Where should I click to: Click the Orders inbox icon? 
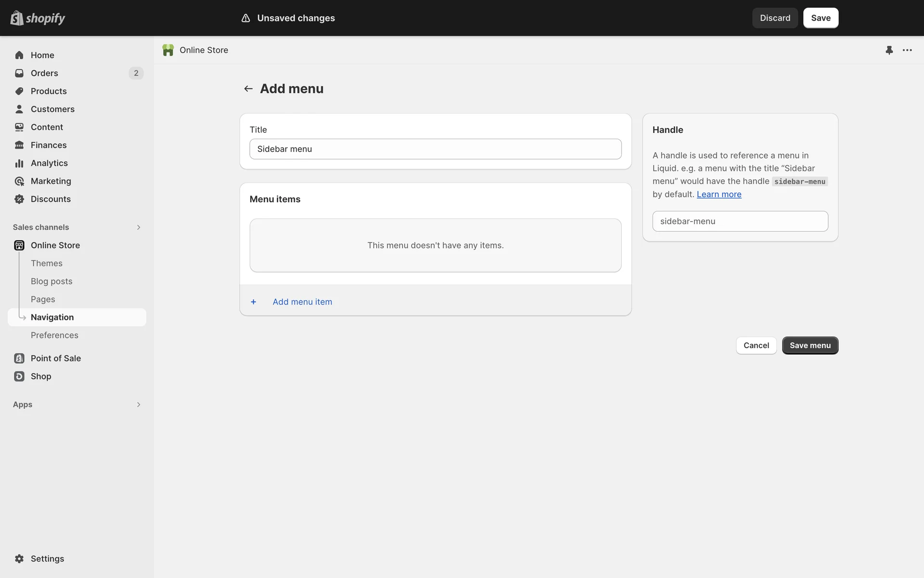pyautogui.click(x=19, y=73)
